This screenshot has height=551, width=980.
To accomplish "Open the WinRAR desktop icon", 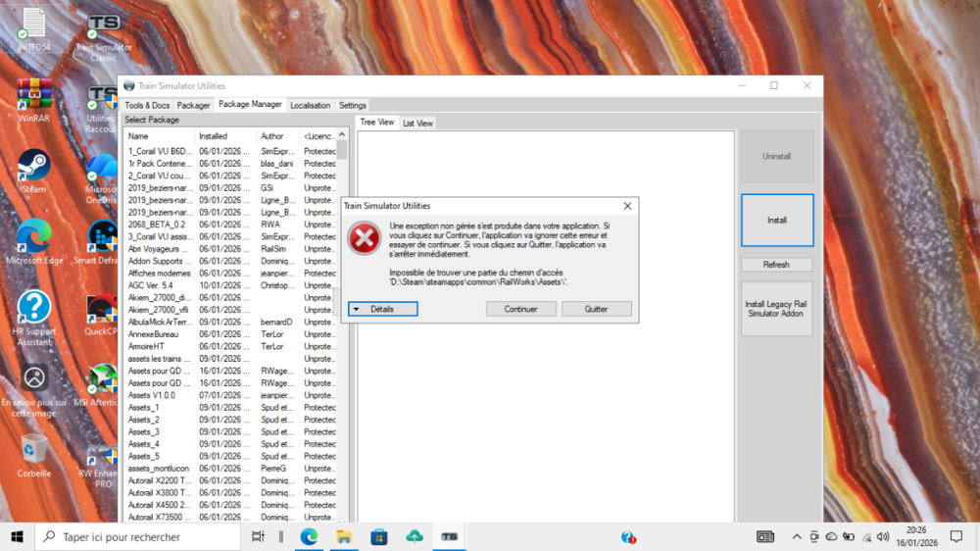I will [x=33, y=100].
